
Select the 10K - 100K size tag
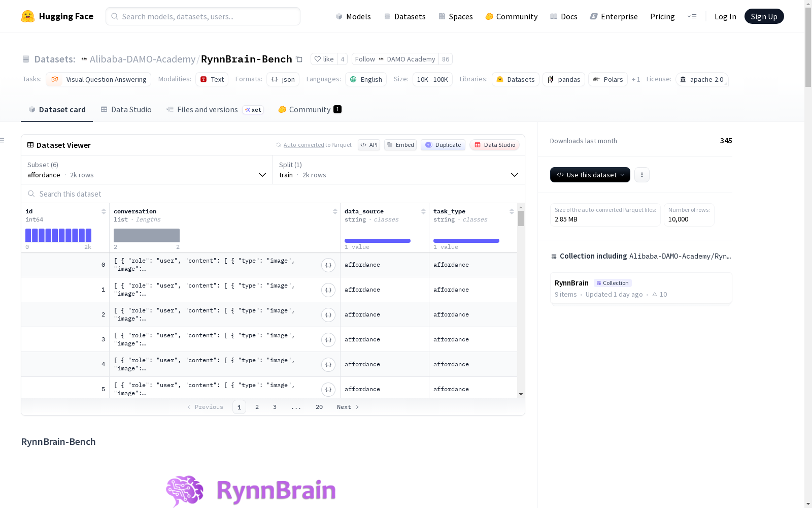point(432,79)
